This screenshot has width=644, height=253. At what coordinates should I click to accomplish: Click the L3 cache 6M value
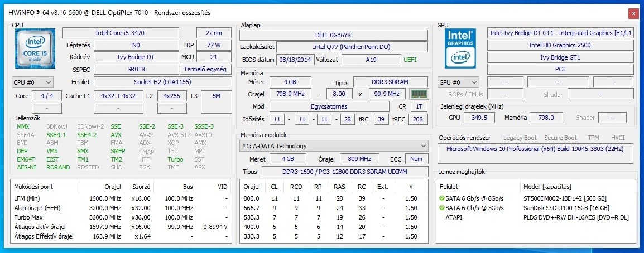coord(216,101)
